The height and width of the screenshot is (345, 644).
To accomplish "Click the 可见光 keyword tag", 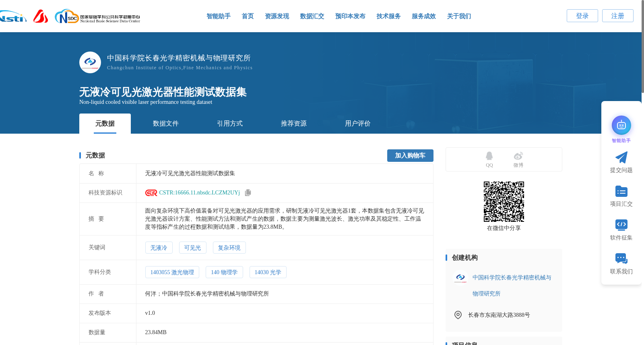I will point(193,248).
